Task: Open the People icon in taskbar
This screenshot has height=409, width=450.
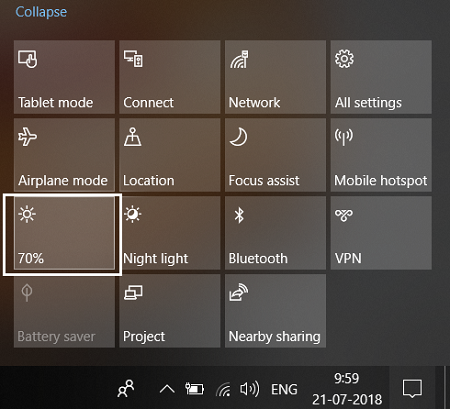Action: click(x=126, y=388)
